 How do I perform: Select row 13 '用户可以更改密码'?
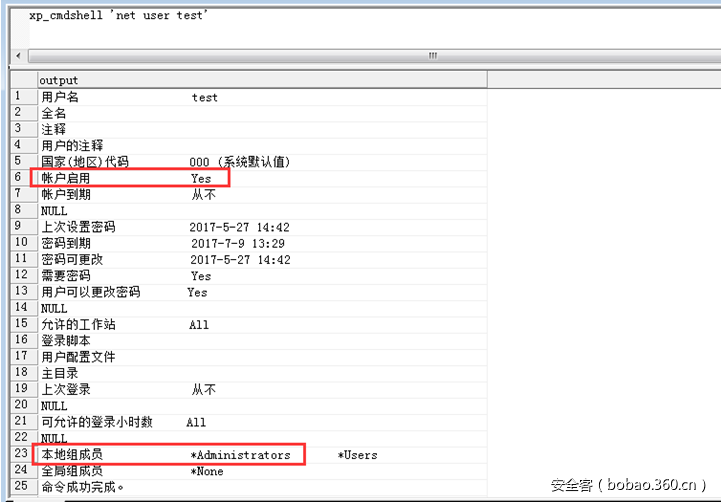click(262, 292)
